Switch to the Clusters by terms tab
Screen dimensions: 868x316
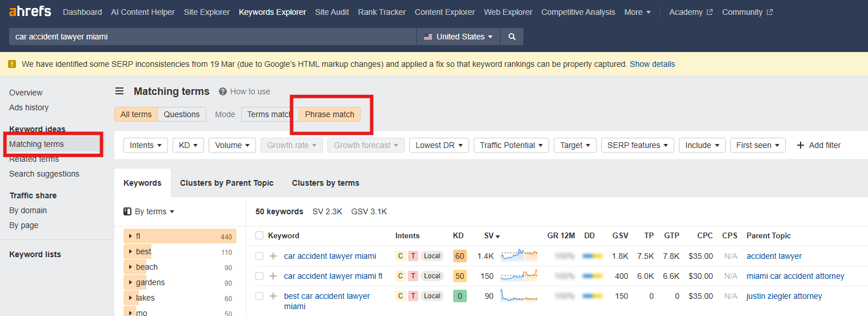tap(326, 183)
